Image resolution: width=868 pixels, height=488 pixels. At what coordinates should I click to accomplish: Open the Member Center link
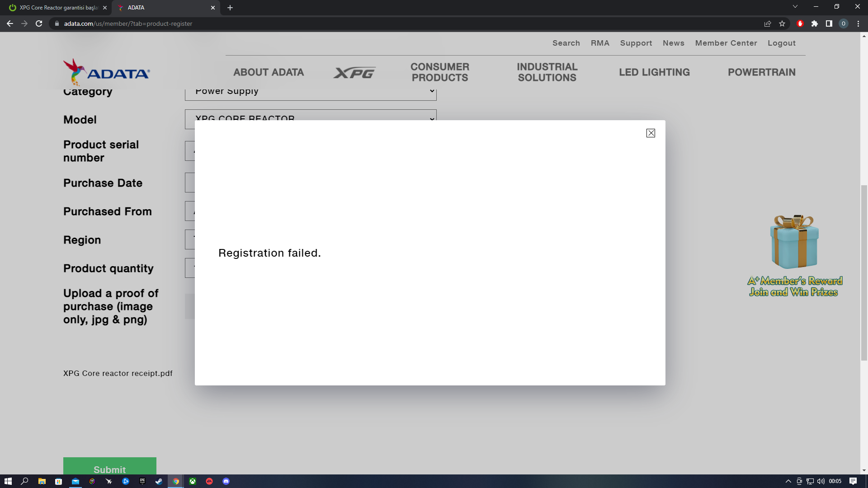coord(726,43)
